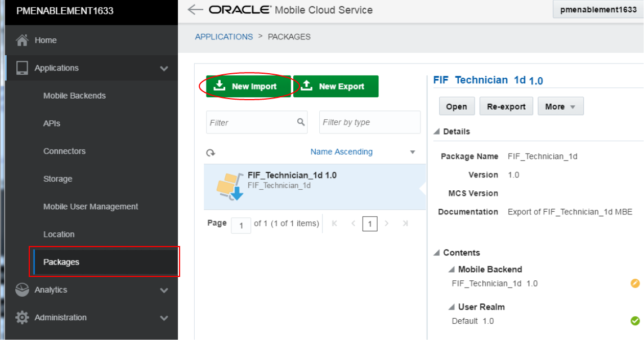Refresh the package list
644x340 pixels.
[x=211, y=153]
